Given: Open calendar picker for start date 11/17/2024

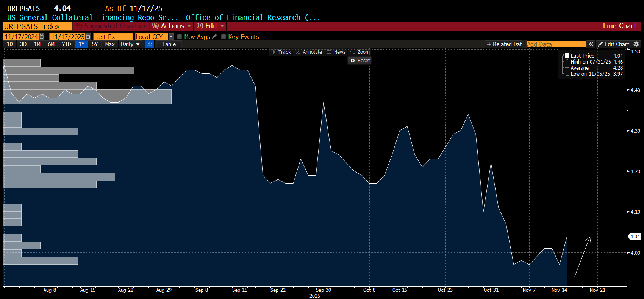Looking at the screenshot, I should tap(42, 37).
